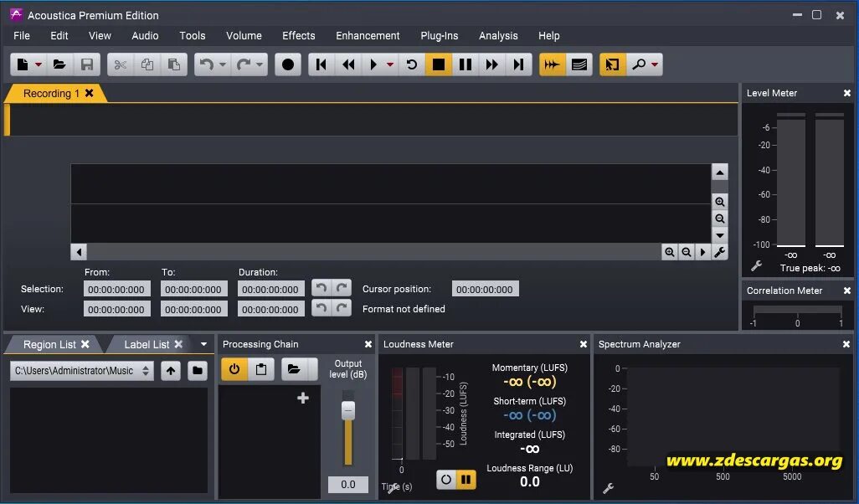The width and height of the screenshot is (859, 504).
Task: Click the Cut scissors icon
Action: [x=121, y=64]
